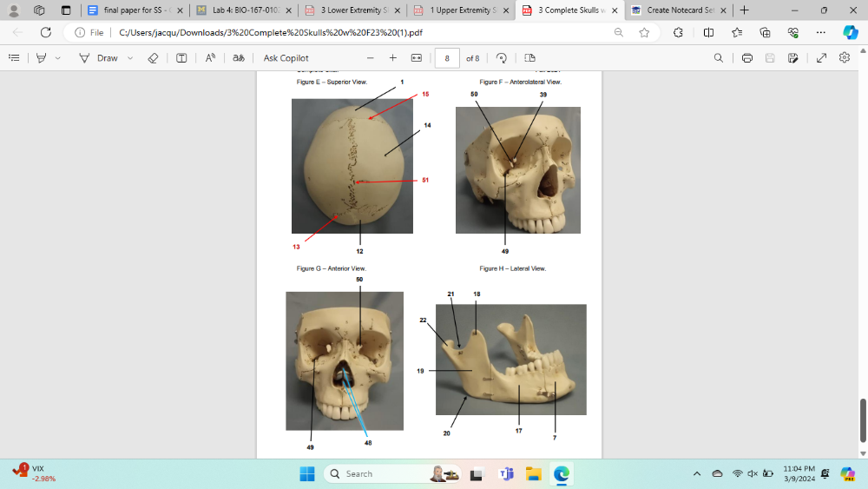Image resolution: width=868 pixels, height=489 pixels.
Task: Toggle fit to width view
Action: (416, 58)
